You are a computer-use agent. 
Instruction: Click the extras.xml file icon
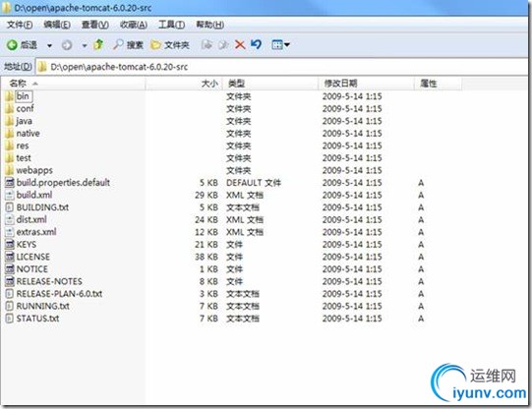[x=10, y=232]
